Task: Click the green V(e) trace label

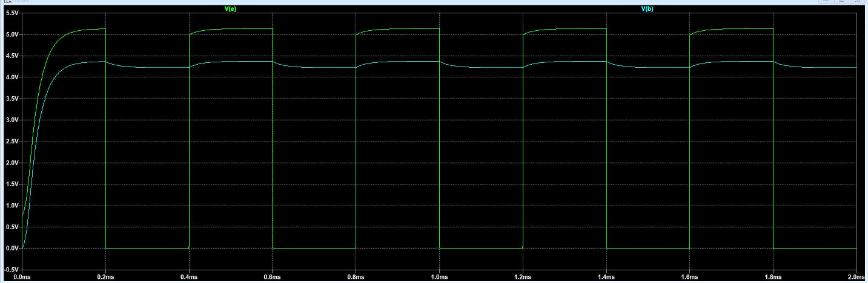Action: [230, 9]
